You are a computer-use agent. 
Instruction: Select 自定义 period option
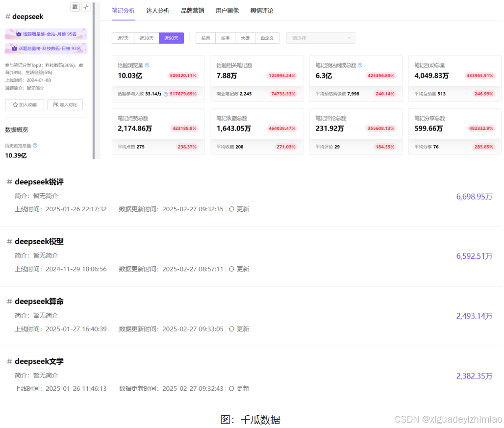tap(267, 38)
